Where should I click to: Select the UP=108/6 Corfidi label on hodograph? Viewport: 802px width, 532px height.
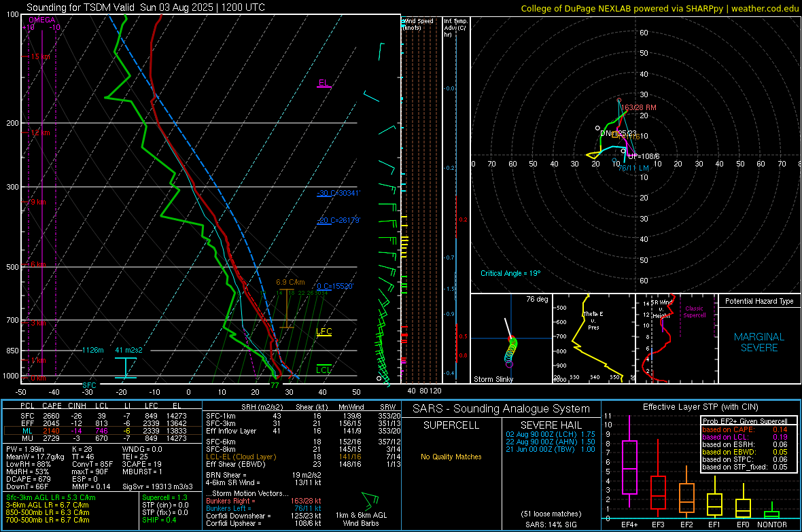coord(644,156)
